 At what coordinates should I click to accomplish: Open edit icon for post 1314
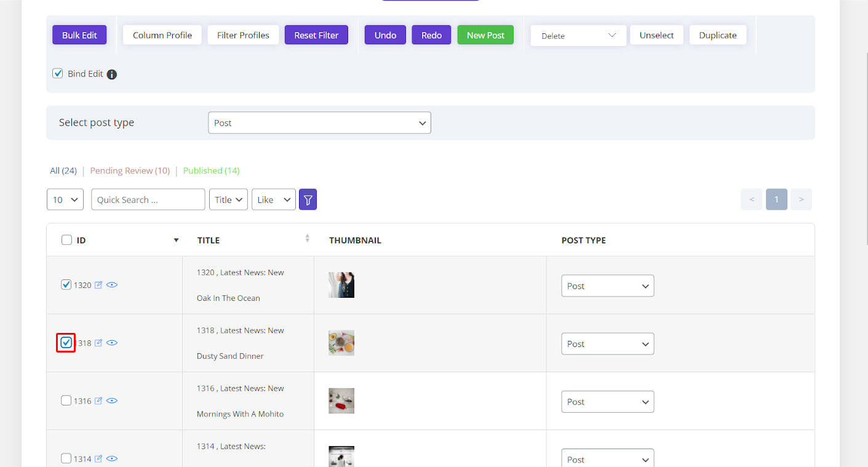[98, 458]
